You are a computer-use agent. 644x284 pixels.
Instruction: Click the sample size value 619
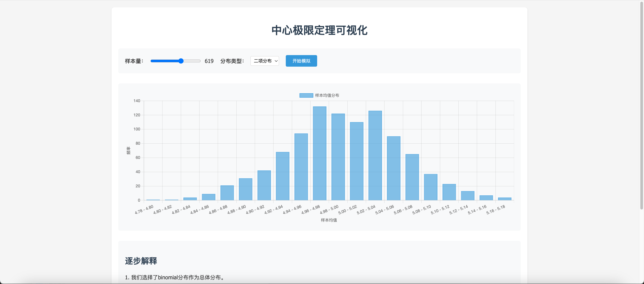[209, 61]
